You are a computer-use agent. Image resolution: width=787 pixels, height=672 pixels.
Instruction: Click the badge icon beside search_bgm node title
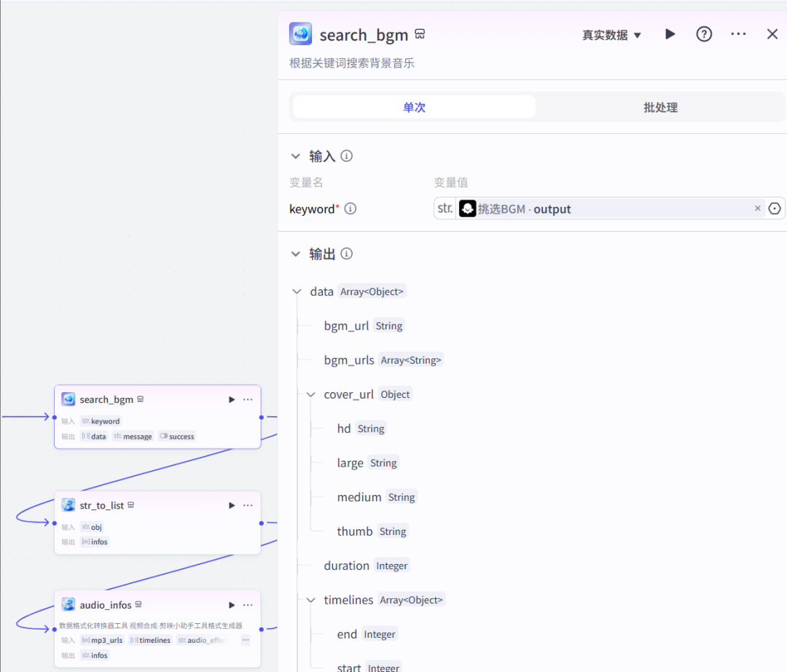click(x=141, y=399)
